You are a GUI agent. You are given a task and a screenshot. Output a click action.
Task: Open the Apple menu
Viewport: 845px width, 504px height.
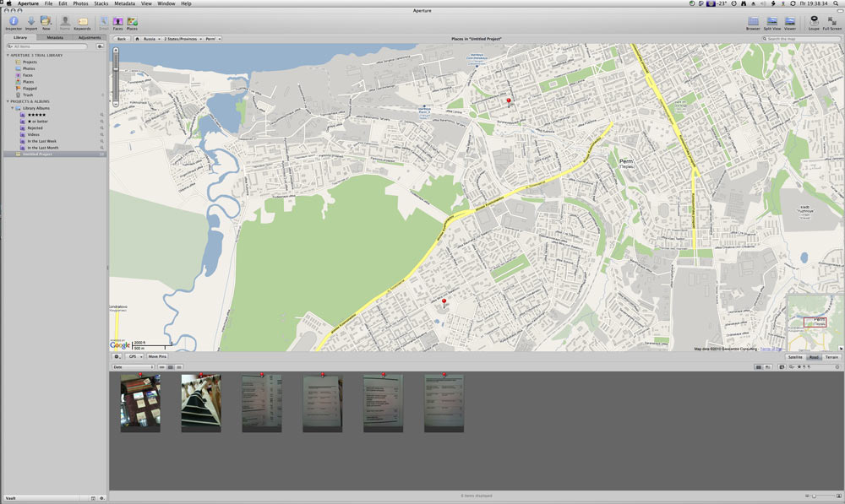(8, 3)
